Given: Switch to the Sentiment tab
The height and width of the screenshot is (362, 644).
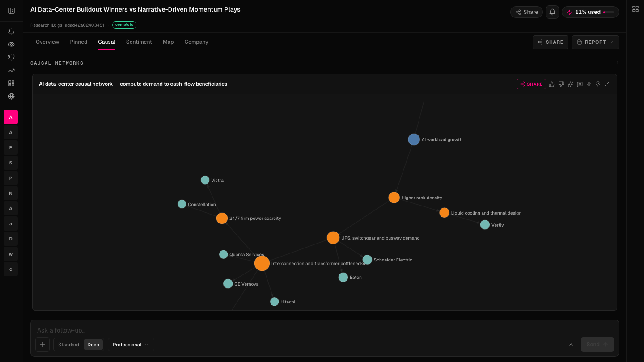Looking at the screenshot, I should tap(139, 42).
